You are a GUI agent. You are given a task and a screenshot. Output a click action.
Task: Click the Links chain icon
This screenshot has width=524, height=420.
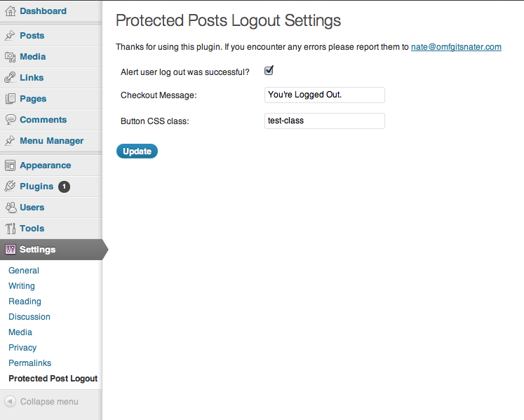[10, 78]
